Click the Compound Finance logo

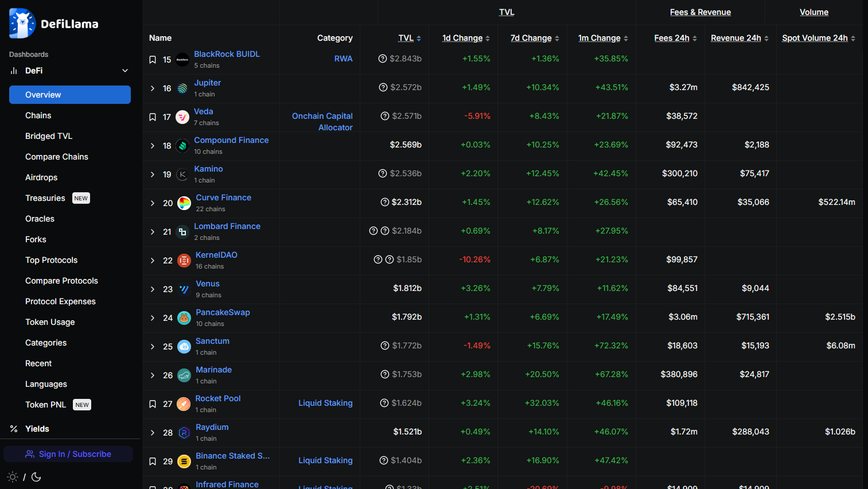coord(182,146)
